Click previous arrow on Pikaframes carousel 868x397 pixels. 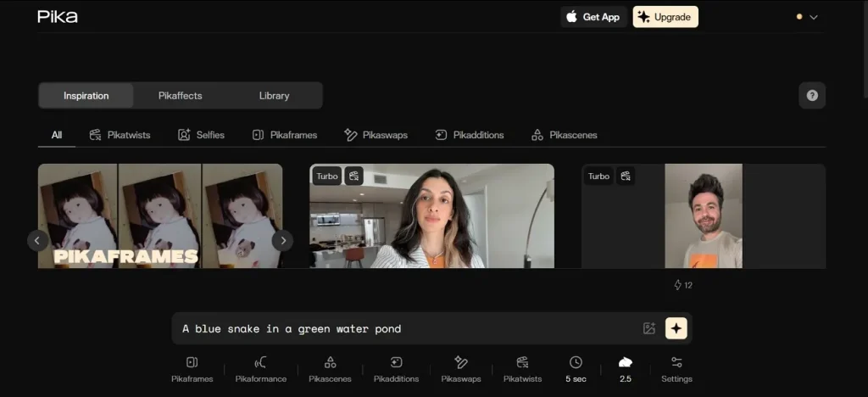pos(37,240)
